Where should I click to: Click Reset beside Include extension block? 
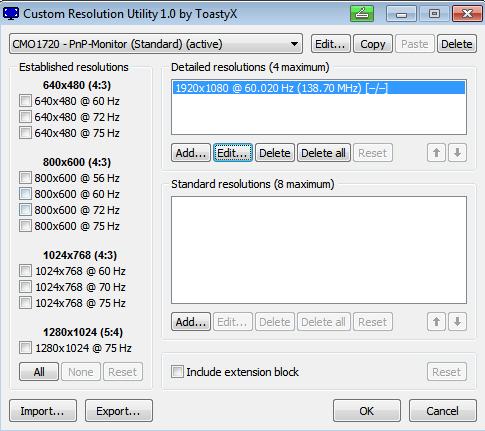pyautogui.click(x=447, y=372)
